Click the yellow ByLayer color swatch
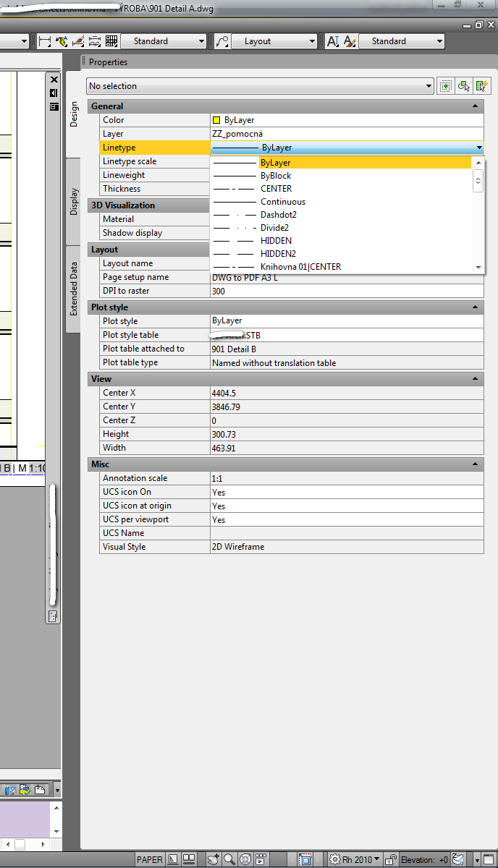 pos(216,120)
